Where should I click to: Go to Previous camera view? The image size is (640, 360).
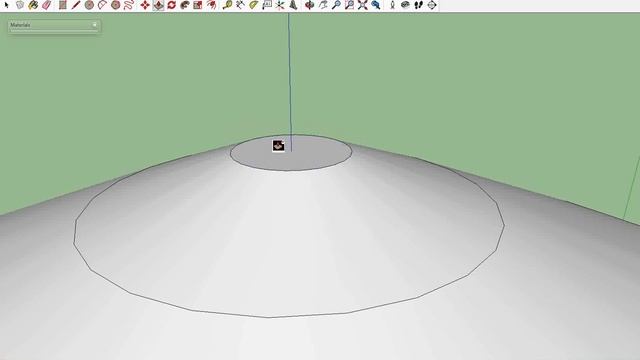click(376, 5)
